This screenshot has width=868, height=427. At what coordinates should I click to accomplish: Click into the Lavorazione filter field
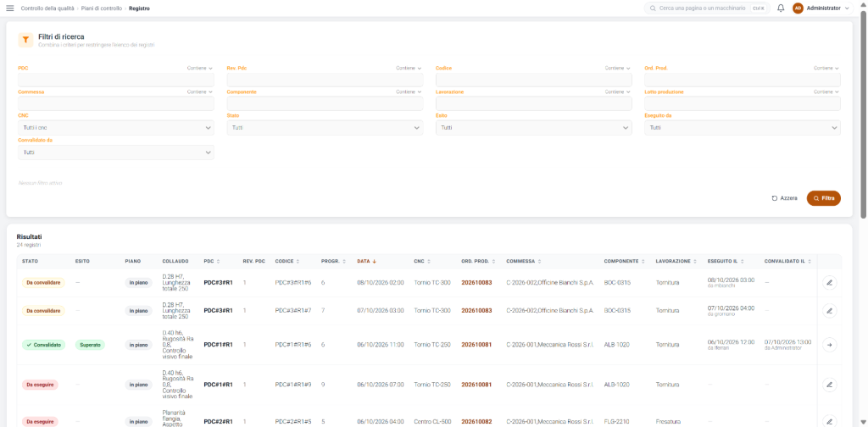click(x=534, y=103)
